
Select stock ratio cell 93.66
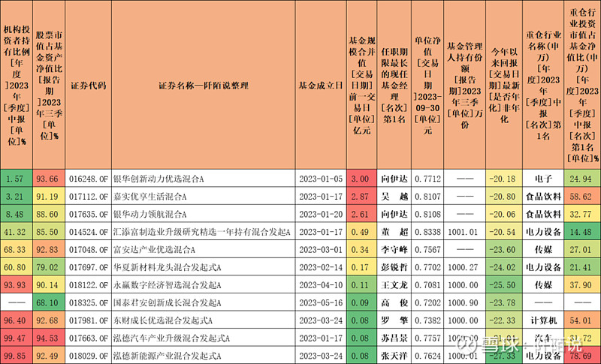coord(49,179)
